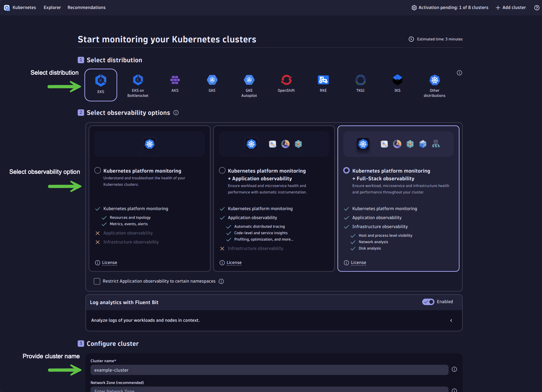Click info icon beside Network Zone field

click(x=454, y=390)
